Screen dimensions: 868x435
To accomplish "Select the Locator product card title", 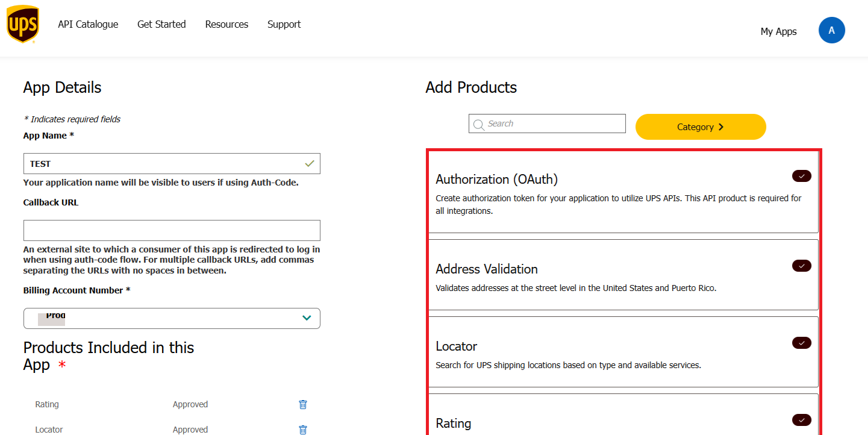I will 456,346.
